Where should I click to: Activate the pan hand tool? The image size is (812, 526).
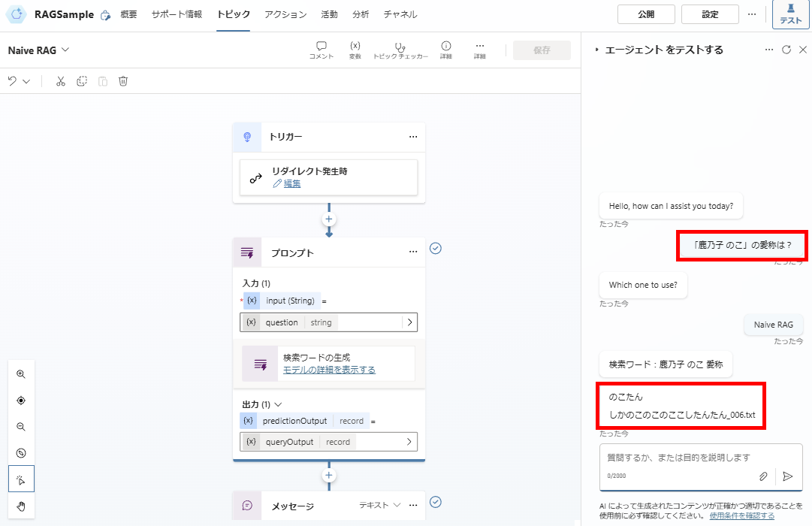click(x=21, y=504)
